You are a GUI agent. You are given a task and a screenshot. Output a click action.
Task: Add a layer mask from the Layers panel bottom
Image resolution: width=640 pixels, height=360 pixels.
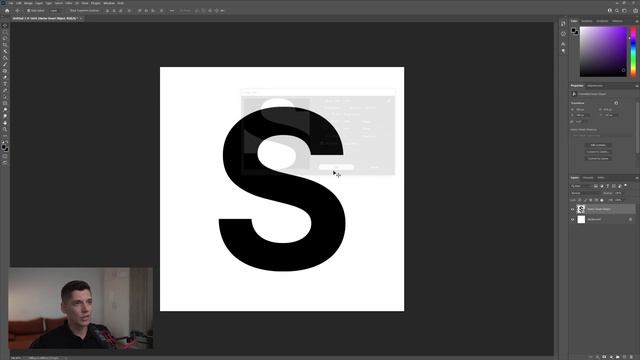coord(604,357)
